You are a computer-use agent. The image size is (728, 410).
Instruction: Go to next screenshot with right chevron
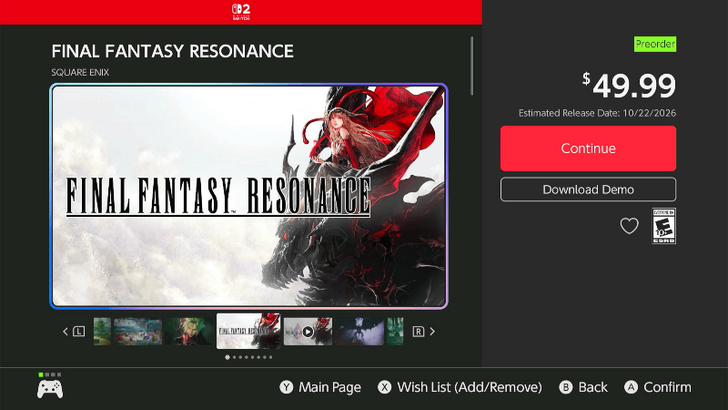(432, 332)
